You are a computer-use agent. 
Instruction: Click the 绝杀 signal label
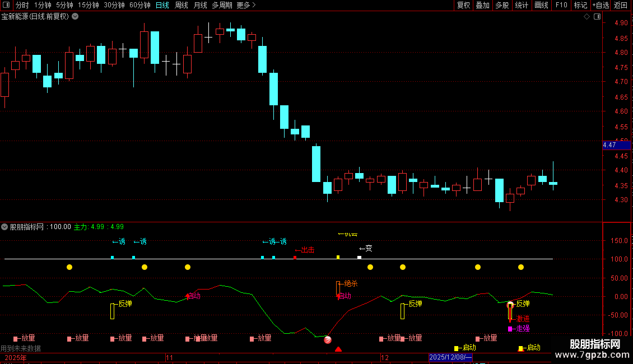click(x=351, y=284)
